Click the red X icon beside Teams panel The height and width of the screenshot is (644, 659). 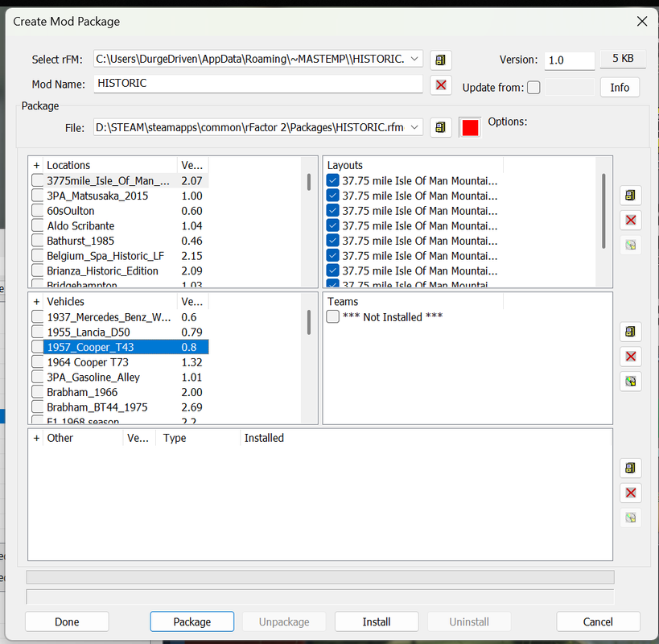click(x=630, y=357)
